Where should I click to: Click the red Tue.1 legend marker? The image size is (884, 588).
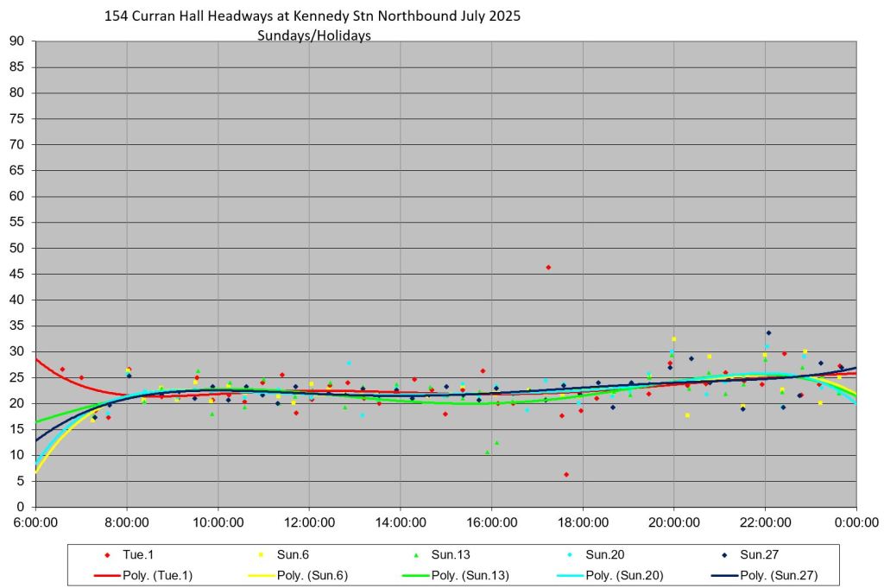coord(107,555)
